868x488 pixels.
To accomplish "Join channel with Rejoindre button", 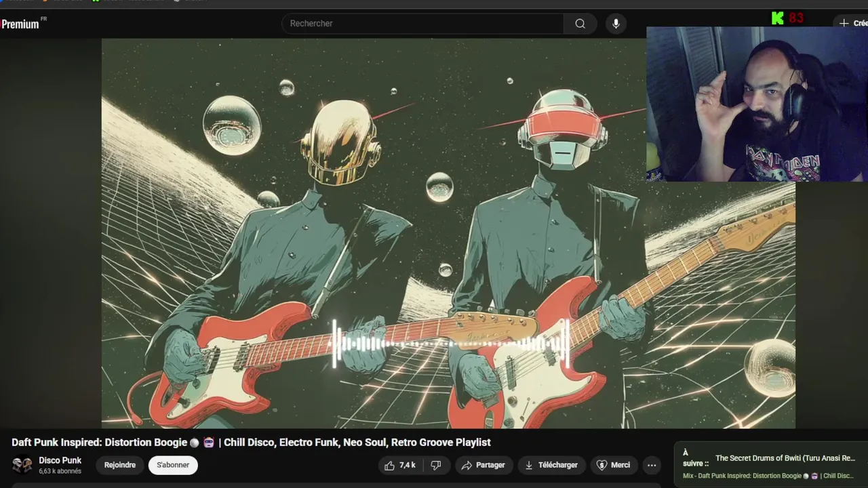I will tap(120, 465).
